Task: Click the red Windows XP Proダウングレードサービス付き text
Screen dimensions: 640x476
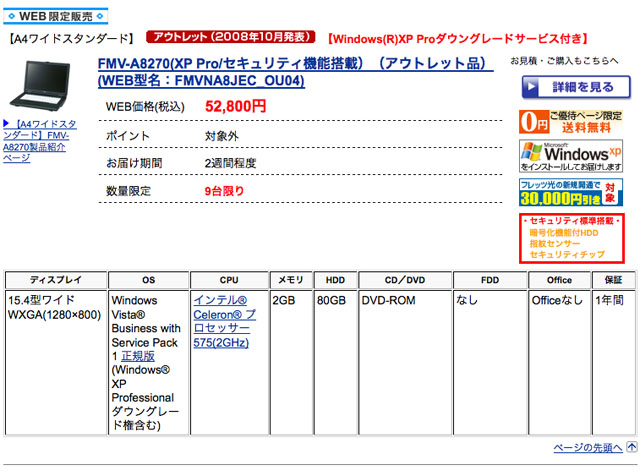Action: click(458, 39)
